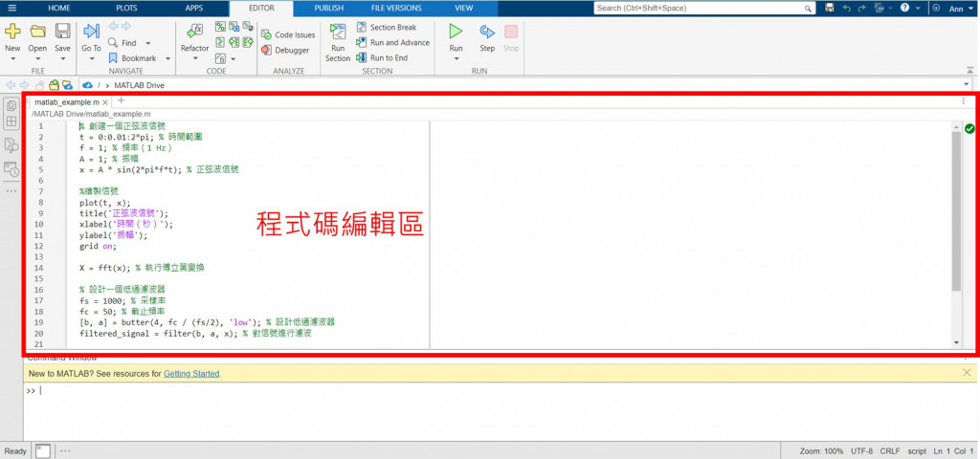Collapse the toolstrip ribbon
Screen dimensions: 980x459
969,70
